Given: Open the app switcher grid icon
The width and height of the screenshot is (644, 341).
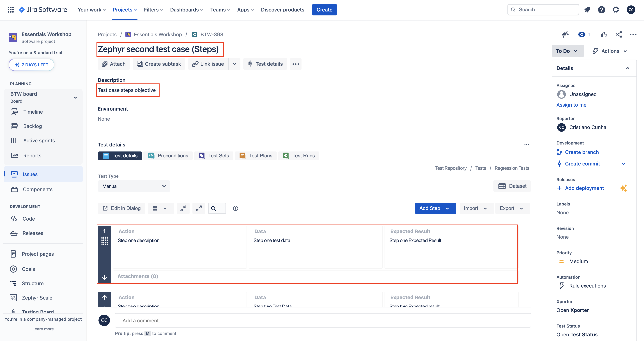Looking at the screenshot, I should pos(11,10).
